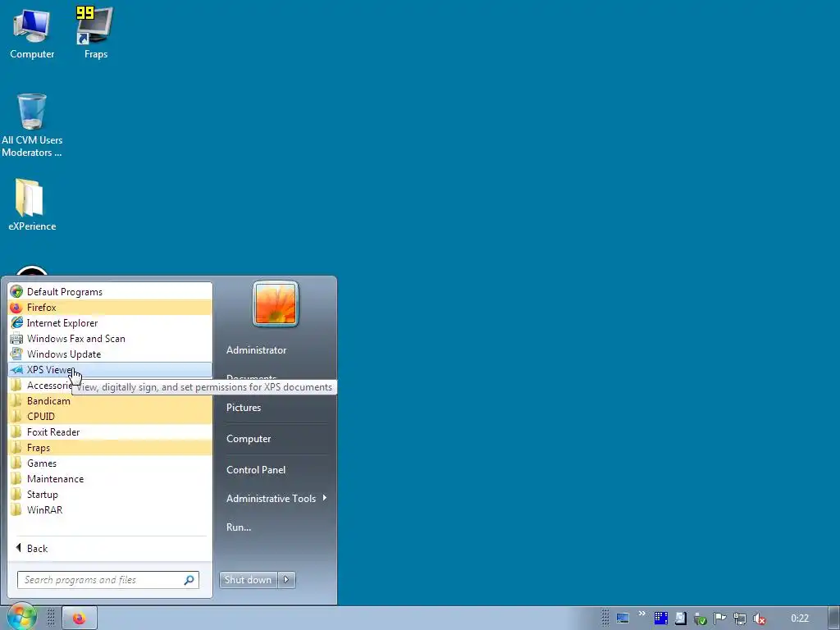Open the network tray icon
Screen dimensions: 840x630
[x=740, y=619]
